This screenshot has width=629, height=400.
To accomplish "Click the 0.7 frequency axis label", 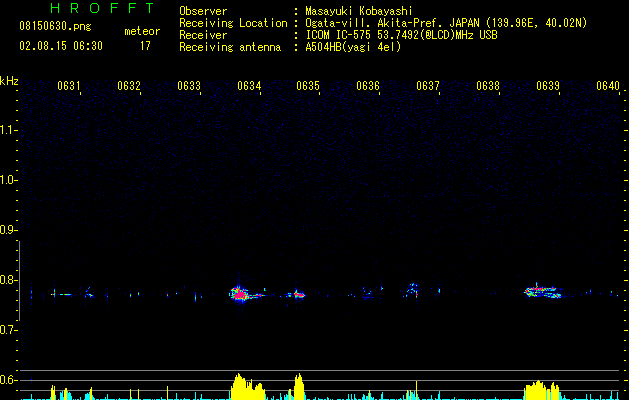I will 9,330.
